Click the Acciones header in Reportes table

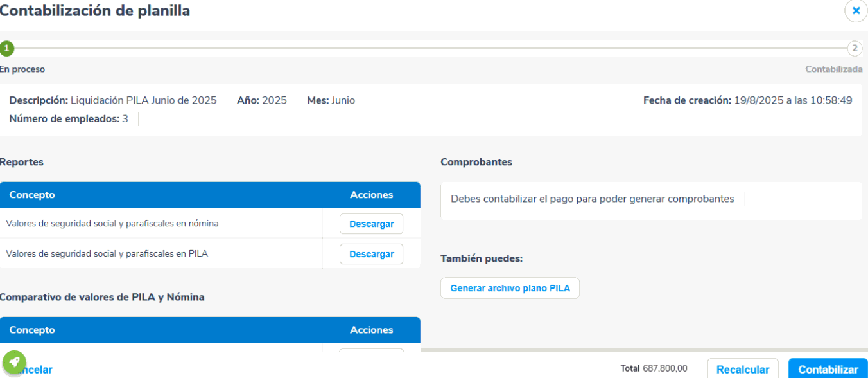pyautogui.click(x=371, y=195)
